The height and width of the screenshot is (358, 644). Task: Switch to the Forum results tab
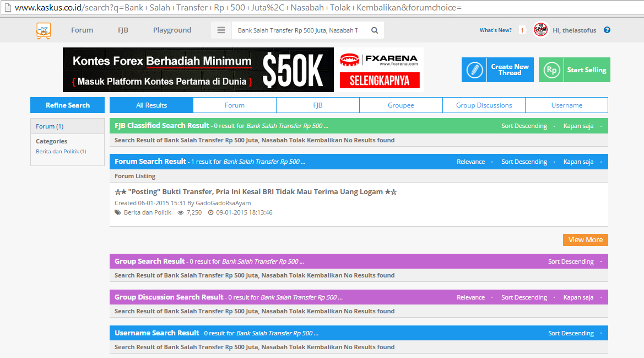[x=235, y=105]
